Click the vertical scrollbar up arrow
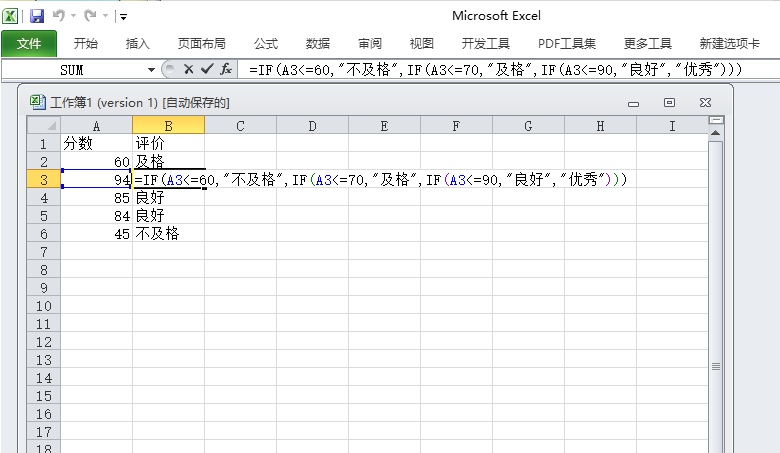780x453 pixels. [x=716, y=133]
